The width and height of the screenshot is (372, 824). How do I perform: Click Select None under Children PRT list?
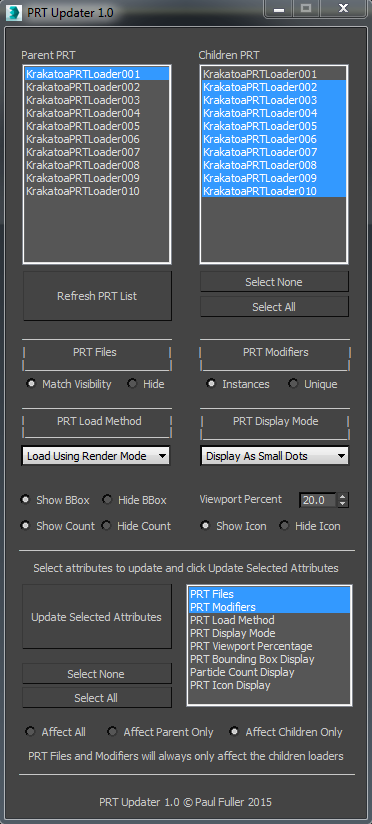274,282
